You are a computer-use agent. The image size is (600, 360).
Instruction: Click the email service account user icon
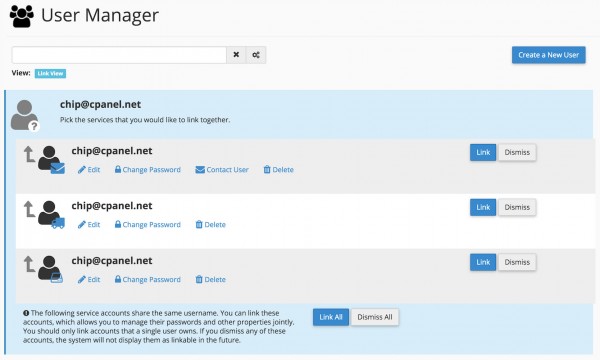(51, 160)
